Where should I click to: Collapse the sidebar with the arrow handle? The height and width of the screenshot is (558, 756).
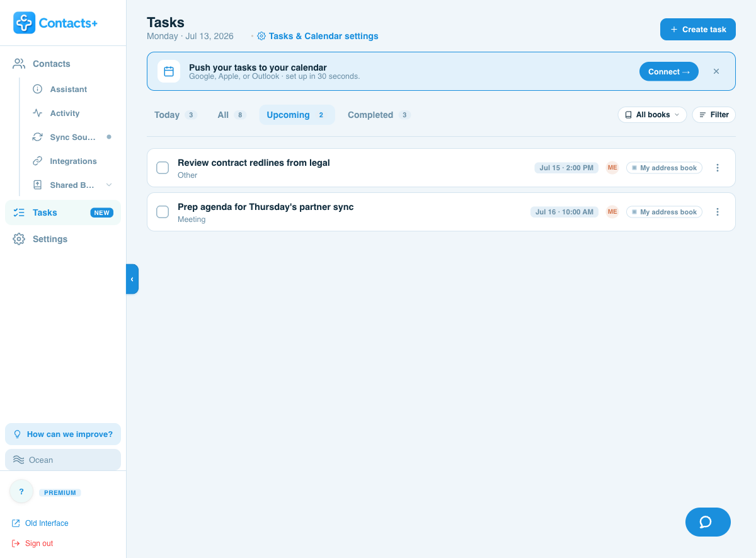[x=132, y=279]
